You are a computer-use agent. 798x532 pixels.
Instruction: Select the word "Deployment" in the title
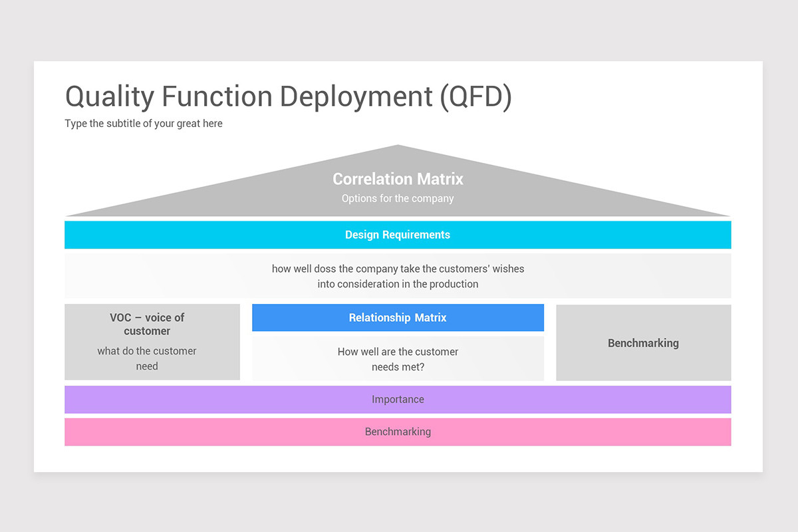[356, 97]
